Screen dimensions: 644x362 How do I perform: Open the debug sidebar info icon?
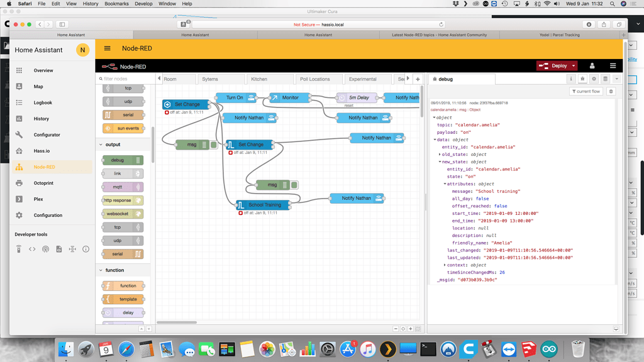pyautogui.click(x=571, y=79)
